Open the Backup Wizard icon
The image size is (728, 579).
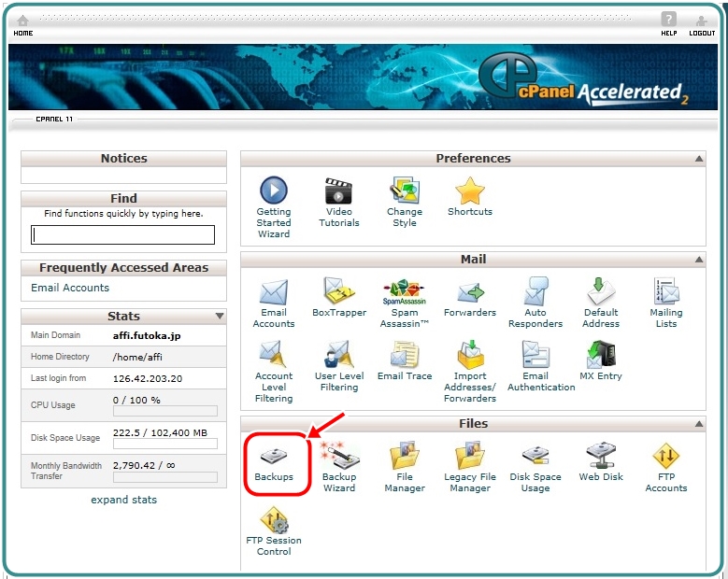(x=339, y=456)
